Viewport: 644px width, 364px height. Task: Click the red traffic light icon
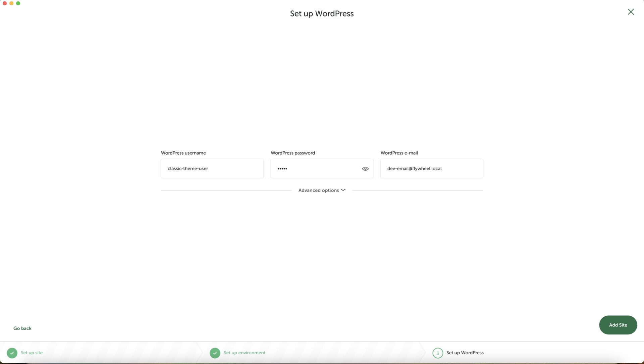coord(5,3)
